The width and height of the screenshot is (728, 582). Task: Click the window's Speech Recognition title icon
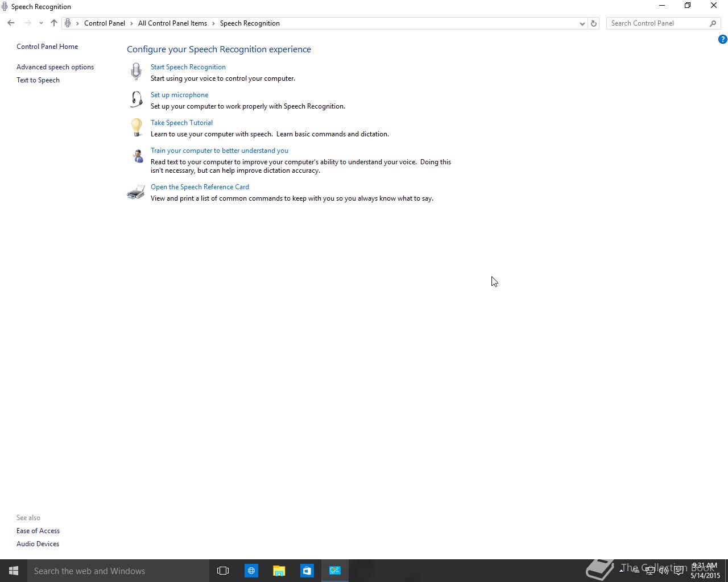click(x=5, y=7)
